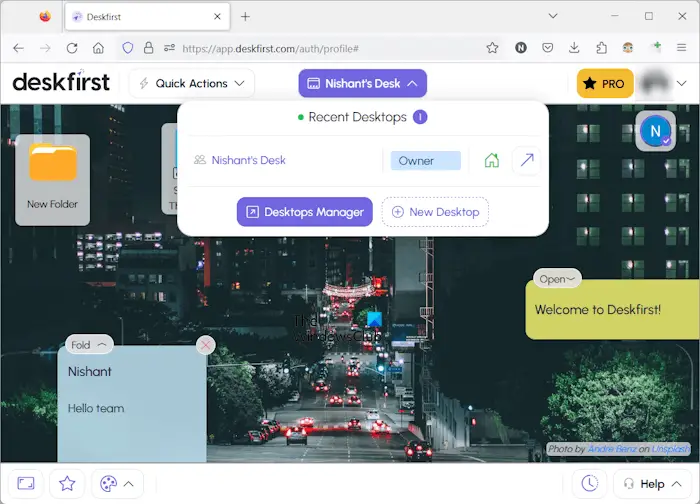Screen dimensions: 700x504
Task: Save page to Pocket
Action: [548, 48]
